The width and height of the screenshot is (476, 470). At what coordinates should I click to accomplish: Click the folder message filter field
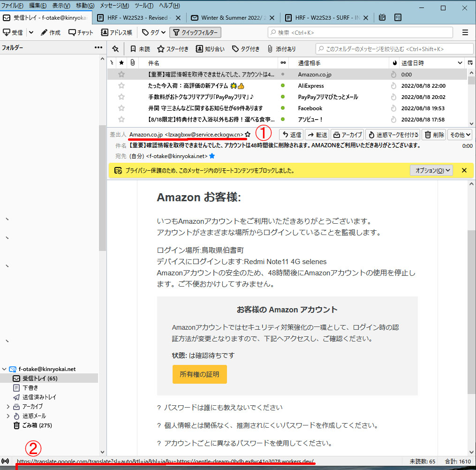tap(394, 49)
